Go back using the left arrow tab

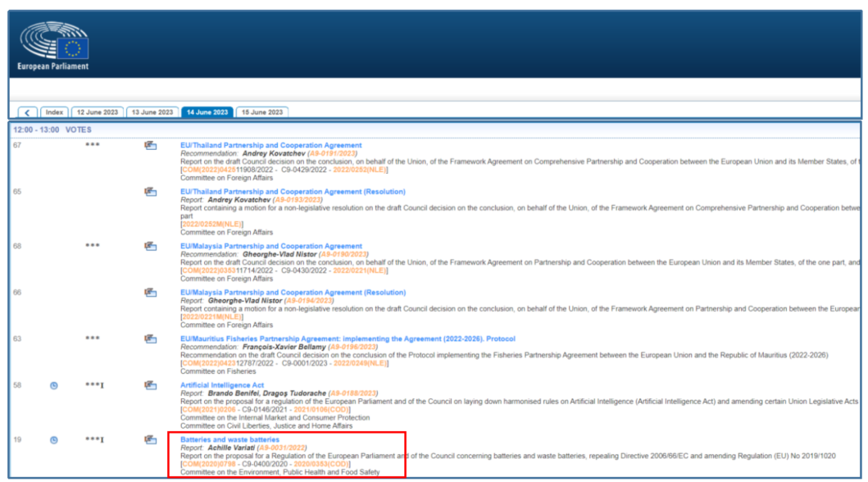(28, 112)
